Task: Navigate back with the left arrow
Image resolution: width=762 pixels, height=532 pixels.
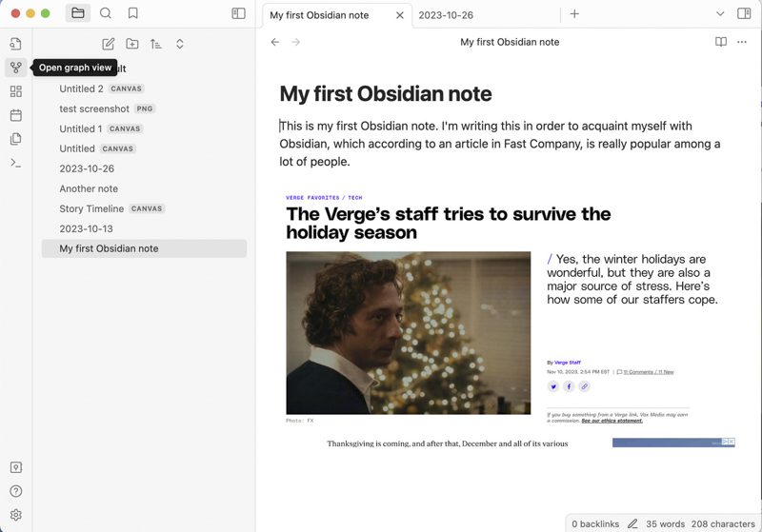Action: tap(275, 42)
